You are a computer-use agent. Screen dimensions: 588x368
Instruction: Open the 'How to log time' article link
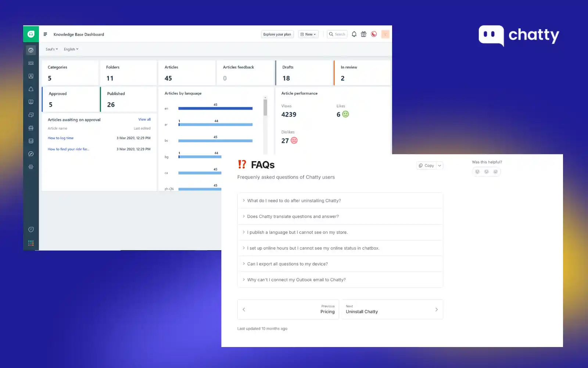[61, 138]
